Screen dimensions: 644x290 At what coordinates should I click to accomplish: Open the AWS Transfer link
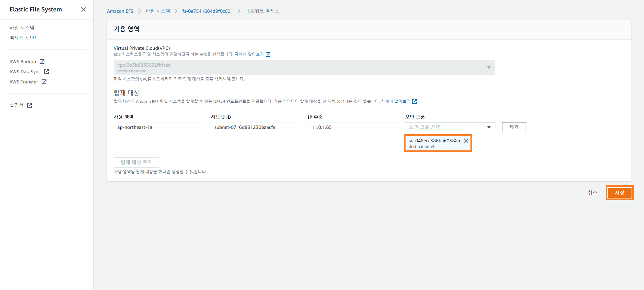[24, 82]
